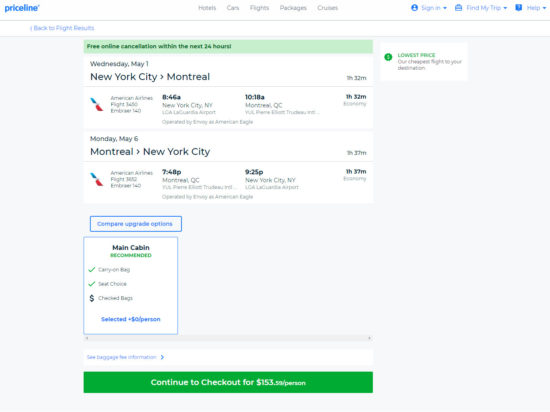
Task: Click American Airlines logo on return flight
Action: point(97,179)
